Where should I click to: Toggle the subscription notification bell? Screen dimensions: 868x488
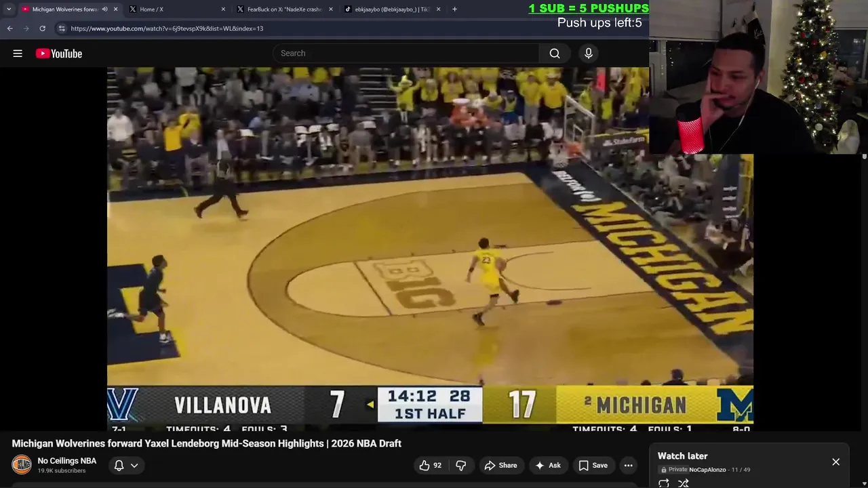click(119, 465)
